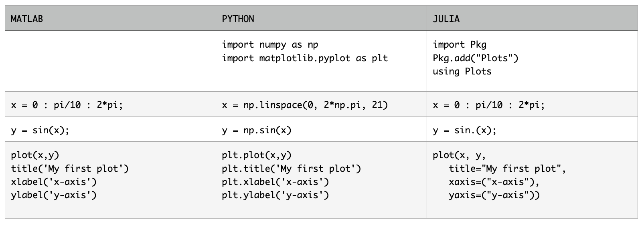Click the MATLAB xlabel('x-axis') line

(54, 182)
